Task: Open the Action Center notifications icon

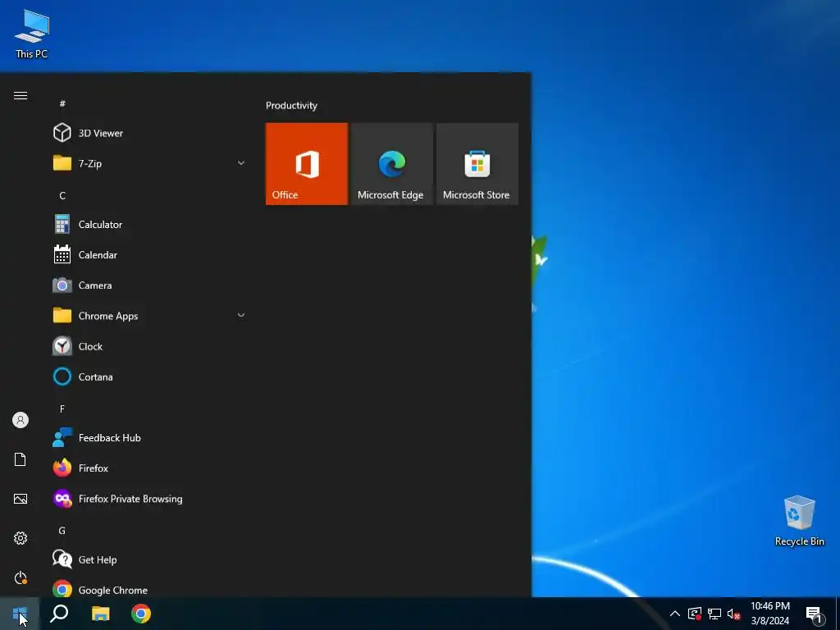Action: (814, 614)
